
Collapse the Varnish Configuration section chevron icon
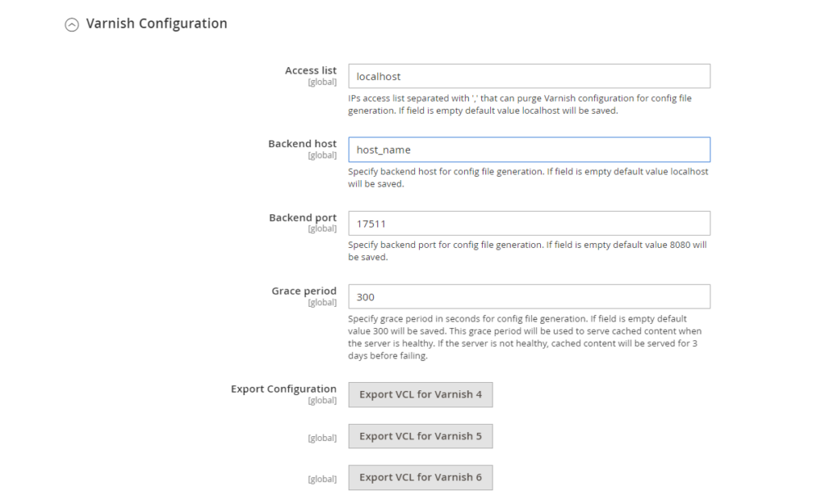[x=72, y=25]
